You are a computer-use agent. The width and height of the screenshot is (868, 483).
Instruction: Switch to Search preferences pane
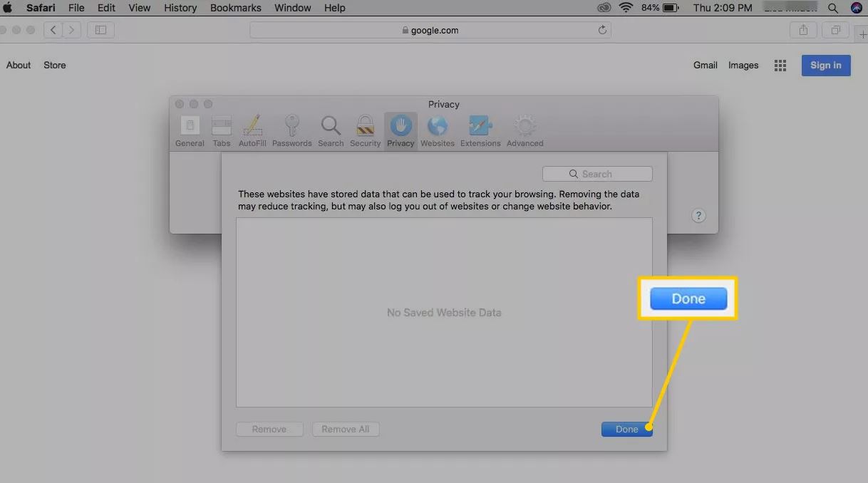pyautogui.click(x=331, y=130)
